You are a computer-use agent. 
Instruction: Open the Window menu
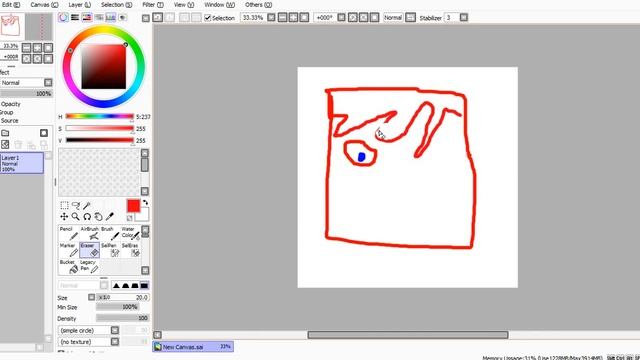219,4
